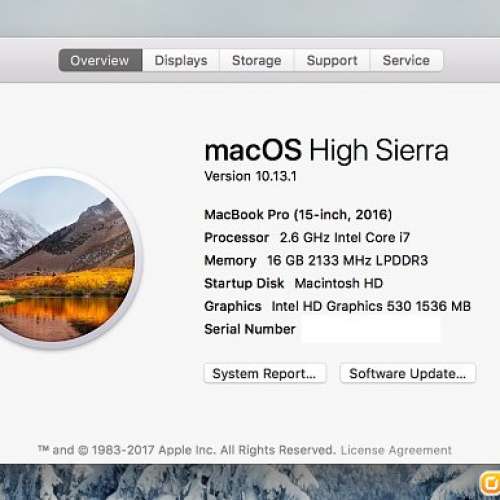Image resolution: width=500 pixels, height=500 pixels.
Task: Click the 2.6 GHz Intel Core i7 value
Action: [345, 238]
